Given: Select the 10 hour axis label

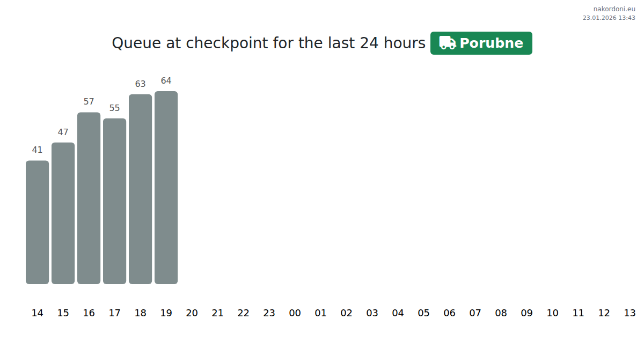Looking at the screenshot, I should 552,313.
